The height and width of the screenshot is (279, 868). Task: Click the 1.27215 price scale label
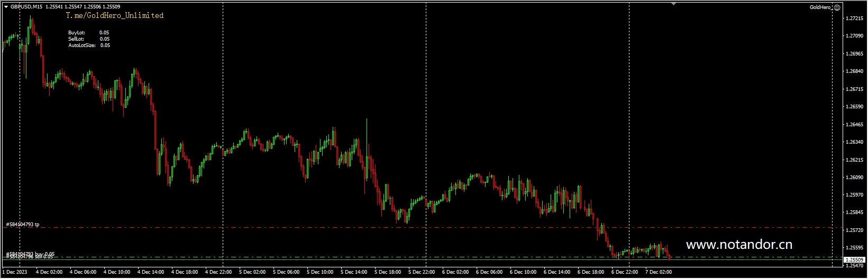tap(855, 18)
